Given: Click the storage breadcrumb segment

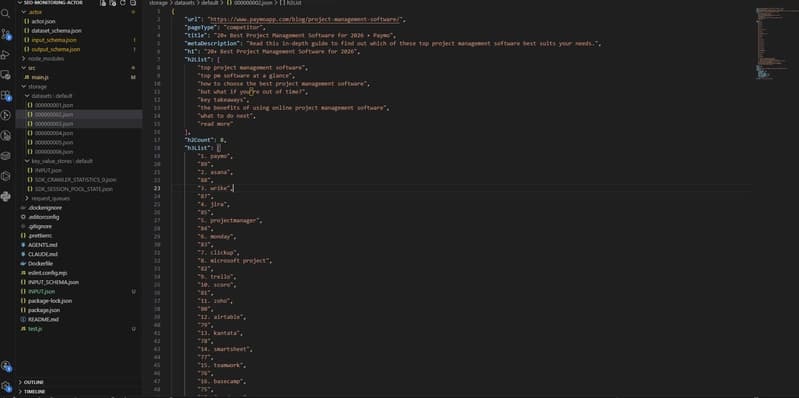Looking at the screenshot, I should pos(158,3).
